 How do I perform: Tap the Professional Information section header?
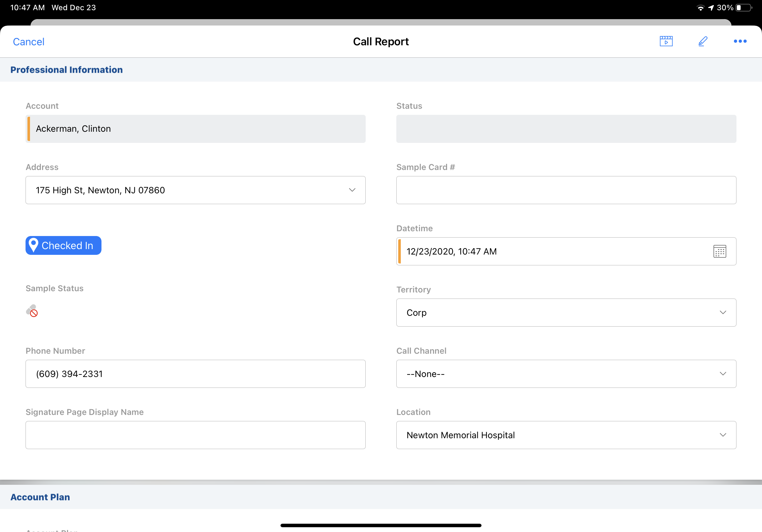pyautogui.click(x=66, y=70)
